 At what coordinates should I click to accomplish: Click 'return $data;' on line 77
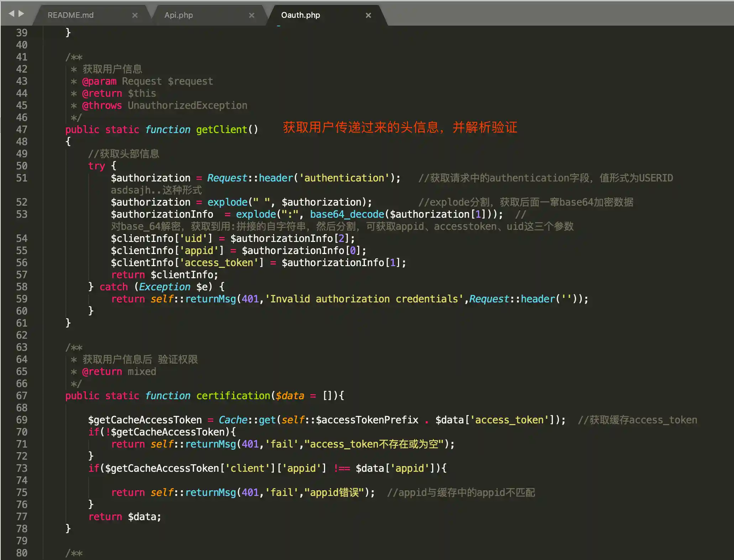[x=125, y=517]
